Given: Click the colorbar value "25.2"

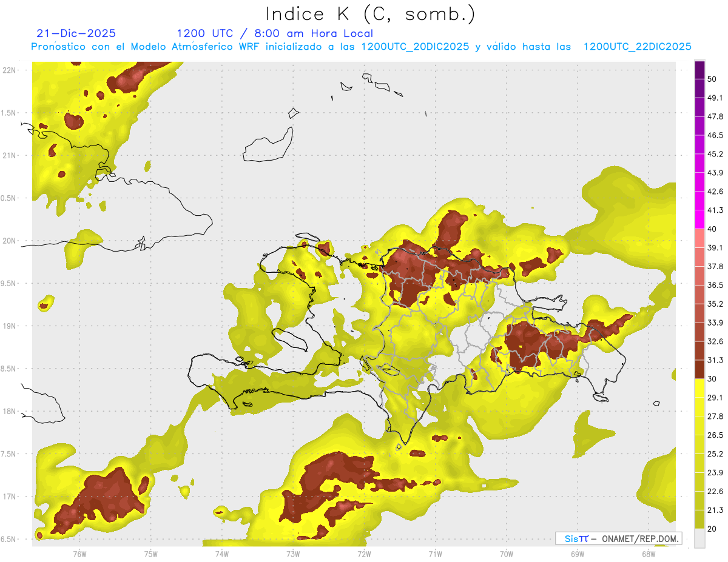Looking at the screenshot, I should point(715,454).
